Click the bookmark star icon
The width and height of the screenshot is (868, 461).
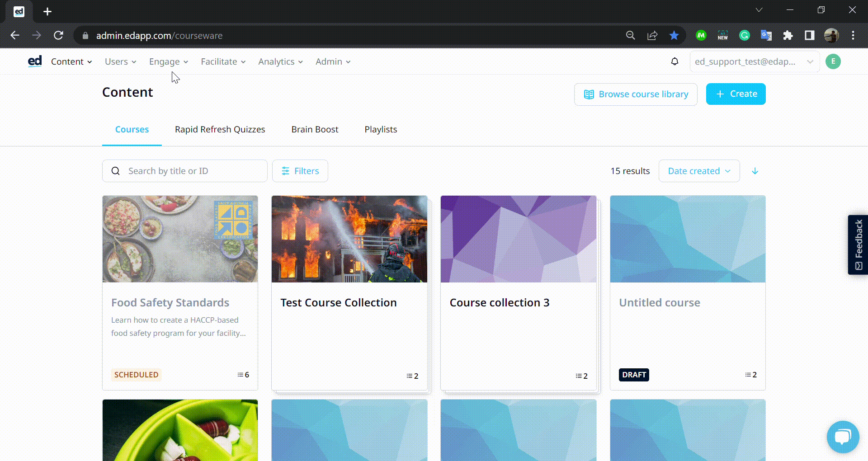click(674, 35)
